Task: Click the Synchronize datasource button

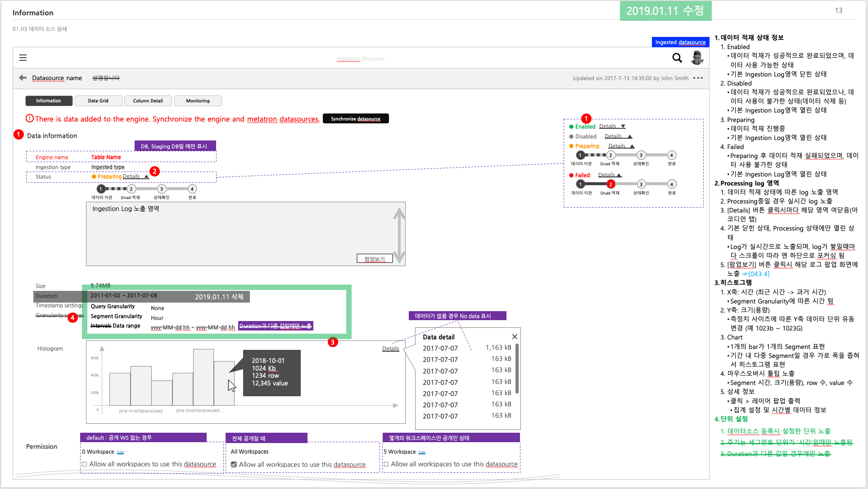Action: (356, 118)
